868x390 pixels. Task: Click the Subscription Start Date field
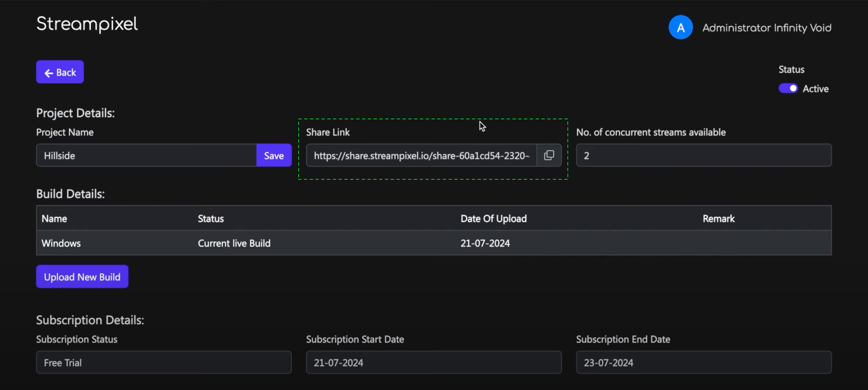coord(433,362)
